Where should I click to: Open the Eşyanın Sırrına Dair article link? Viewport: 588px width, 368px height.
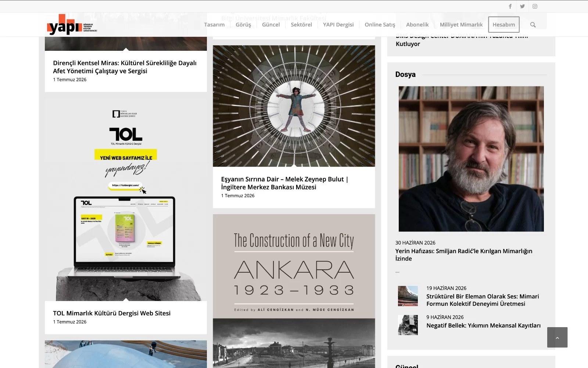coord(285,183)
